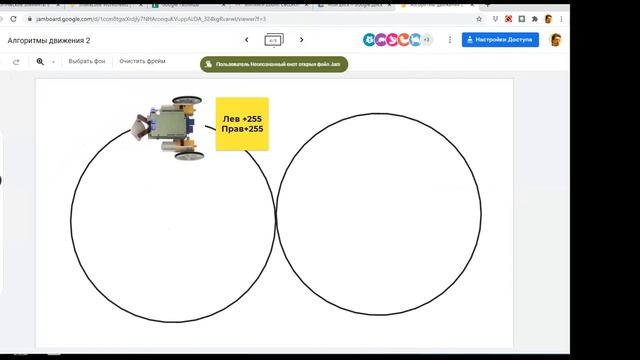Open the red extension icon in browser toolbar

tap(509, 19)
